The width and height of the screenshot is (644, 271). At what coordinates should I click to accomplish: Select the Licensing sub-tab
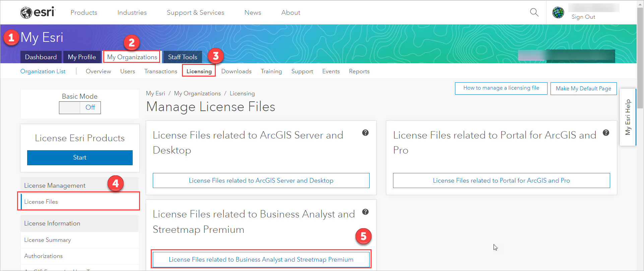[199, 71]
